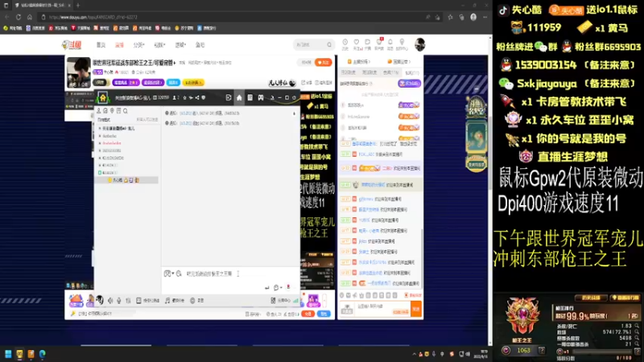Open the list panel icon beside the home tab
The image size is (644, 362).
(250, 97)
